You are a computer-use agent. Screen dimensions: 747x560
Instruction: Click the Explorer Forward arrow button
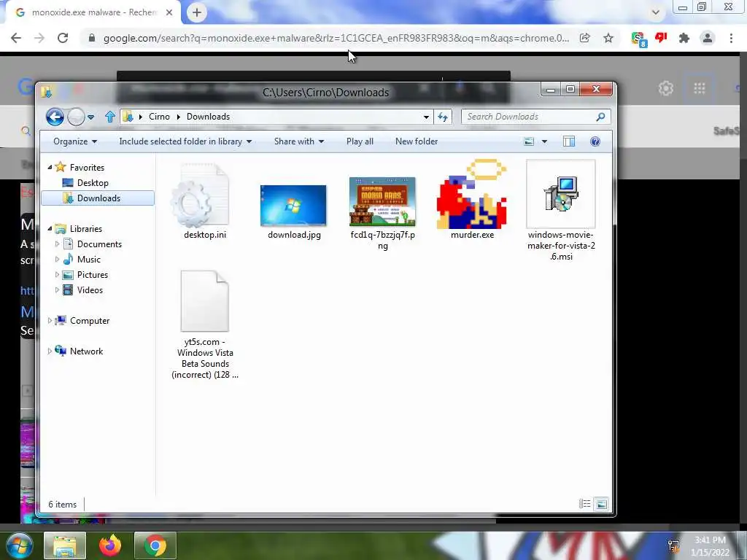point(76,117)
